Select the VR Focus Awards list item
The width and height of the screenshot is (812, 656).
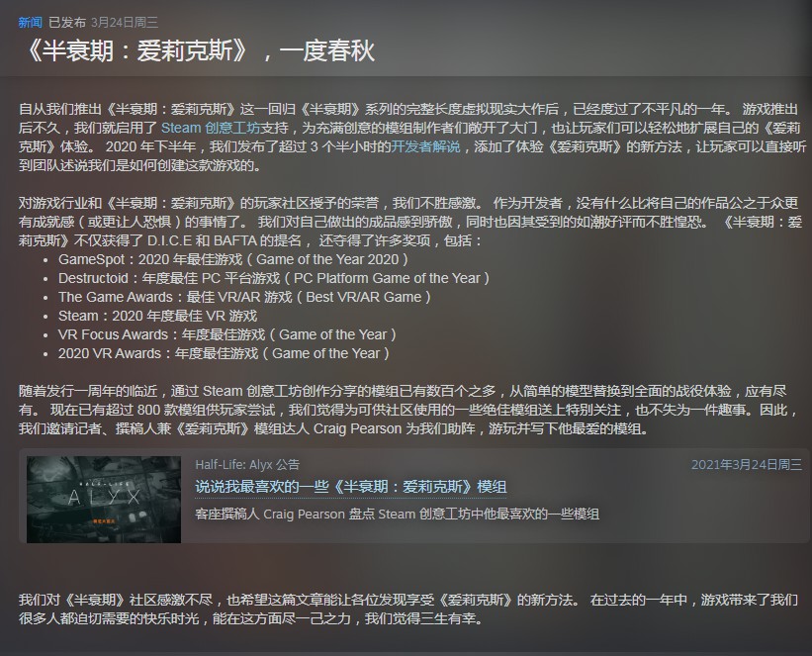pyautogui.click(x=226, y=334)
